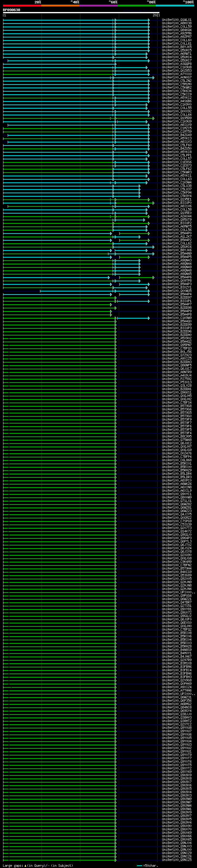197x868 pixels.
Task: Click the green ~80% identity legend segment
Action: pos(137,6)
